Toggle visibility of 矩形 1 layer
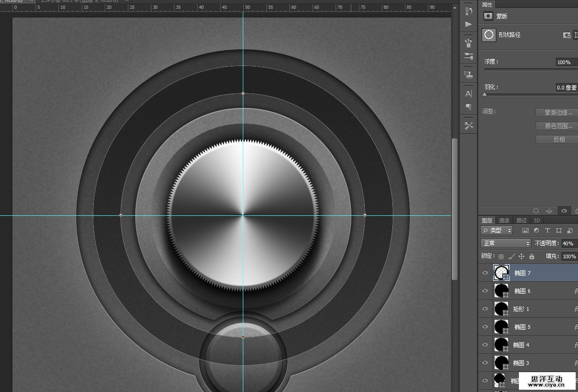The image size is (578, 392). [485, 309]
